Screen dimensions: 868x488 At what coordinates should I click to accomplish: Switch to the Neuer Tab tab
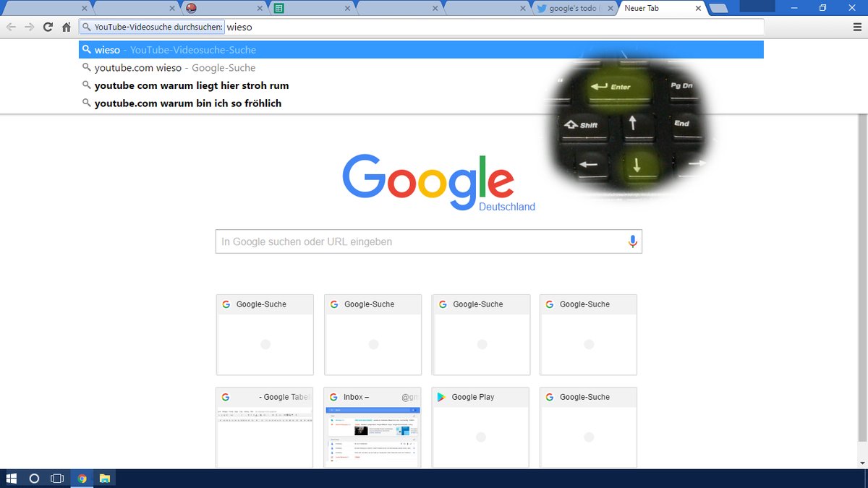660,9
